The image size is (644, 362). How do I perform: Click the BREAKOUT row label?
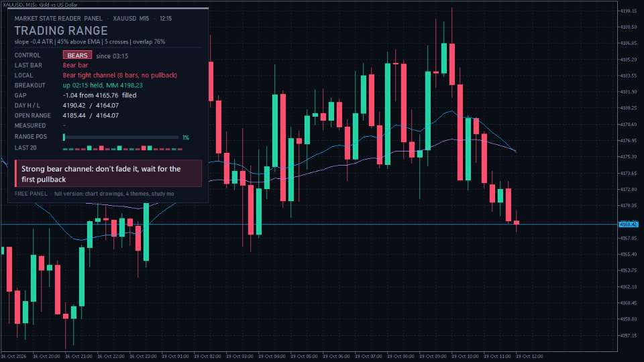30,85
